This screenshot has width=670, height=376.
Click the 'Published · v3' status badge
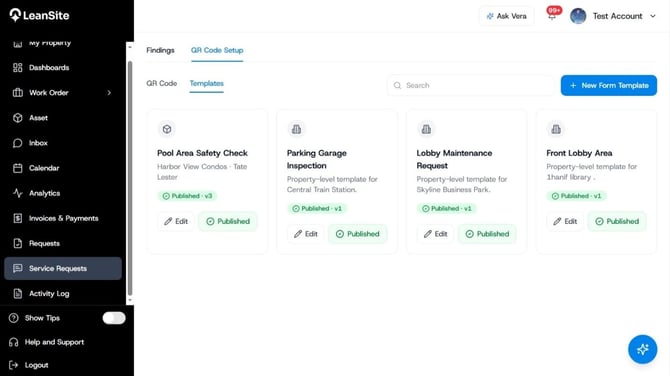pos(187,196)
